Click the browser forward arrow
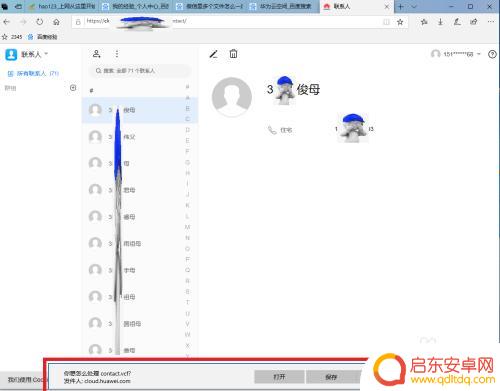 pos(23,22)
